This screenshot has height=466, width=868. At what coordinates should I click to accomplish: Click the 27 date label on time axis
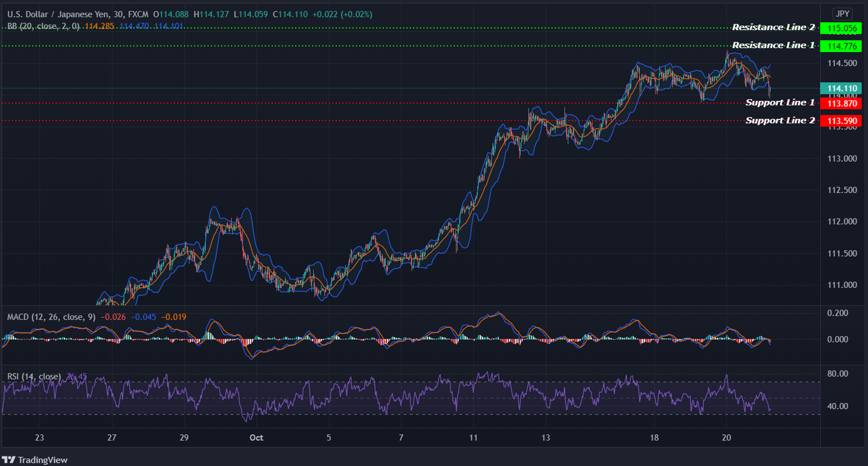[x=112, y=437]
